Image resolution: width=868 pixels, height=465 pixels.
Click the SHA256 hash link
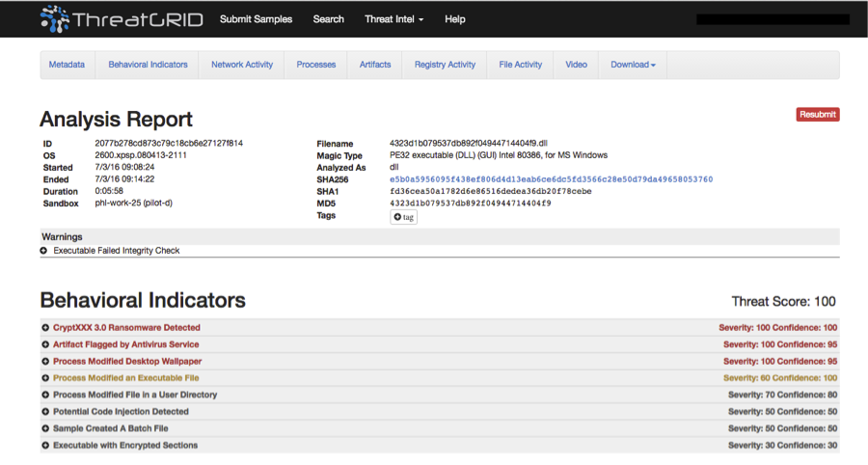click(x=551, y=179)
